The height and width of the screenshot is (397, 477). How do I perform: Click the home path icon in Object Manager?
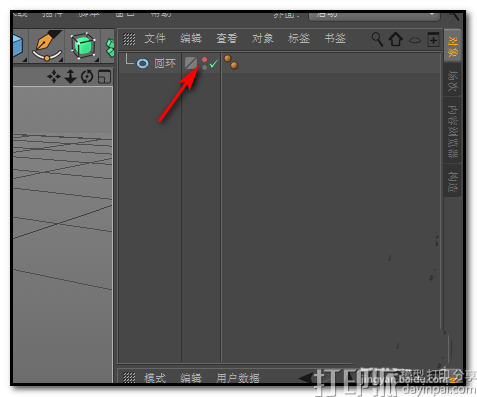pos(396,39)
